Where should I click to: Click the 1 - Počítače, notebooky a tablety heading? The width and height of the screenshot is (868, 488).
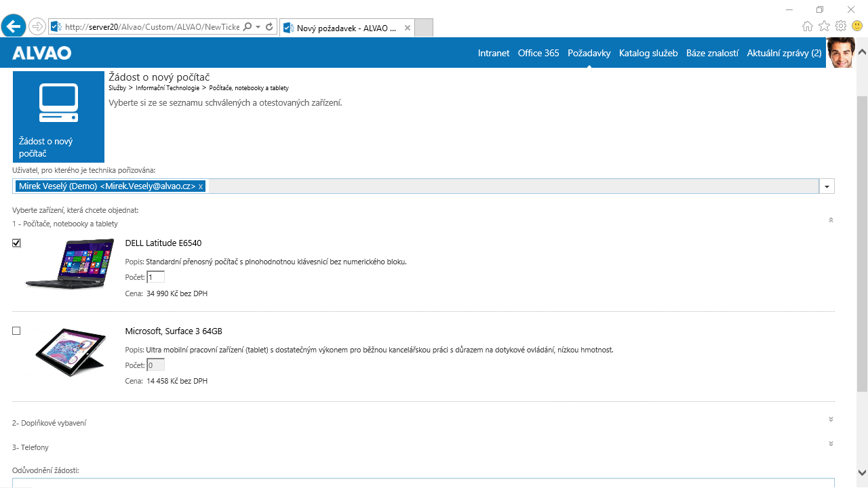coord(65,224)
